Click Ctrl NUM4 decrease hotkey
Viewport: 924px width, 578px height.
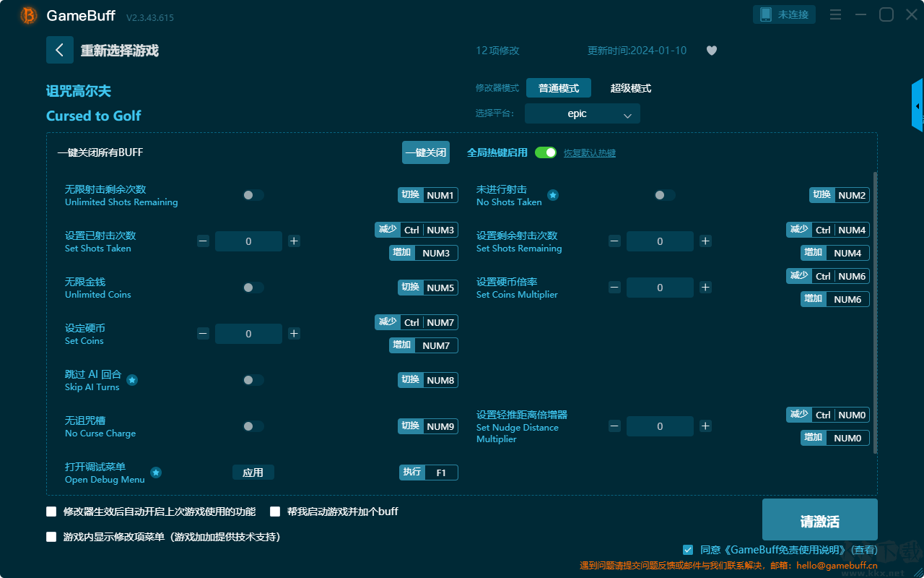[828, 230]
